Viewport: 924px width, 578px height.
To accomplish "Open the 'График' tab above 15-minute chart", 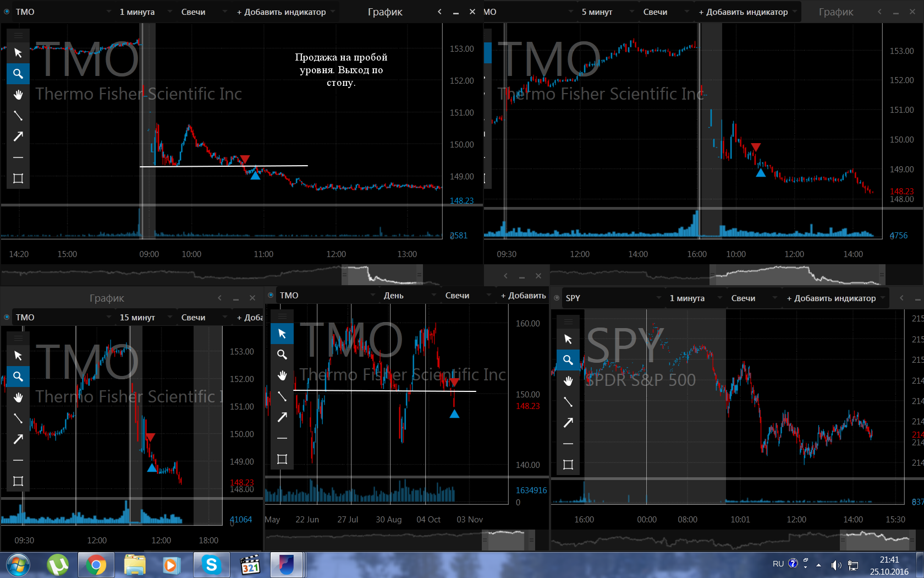I will point(107,298).
